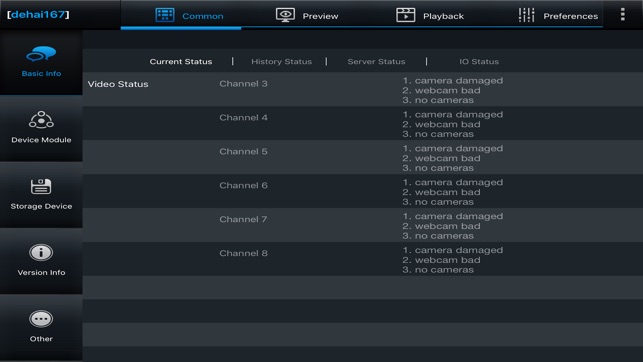Switch to the Preferences tab label
Image resolution: width=643 pixels, height=362 pixels.
(x=570, y=16)
